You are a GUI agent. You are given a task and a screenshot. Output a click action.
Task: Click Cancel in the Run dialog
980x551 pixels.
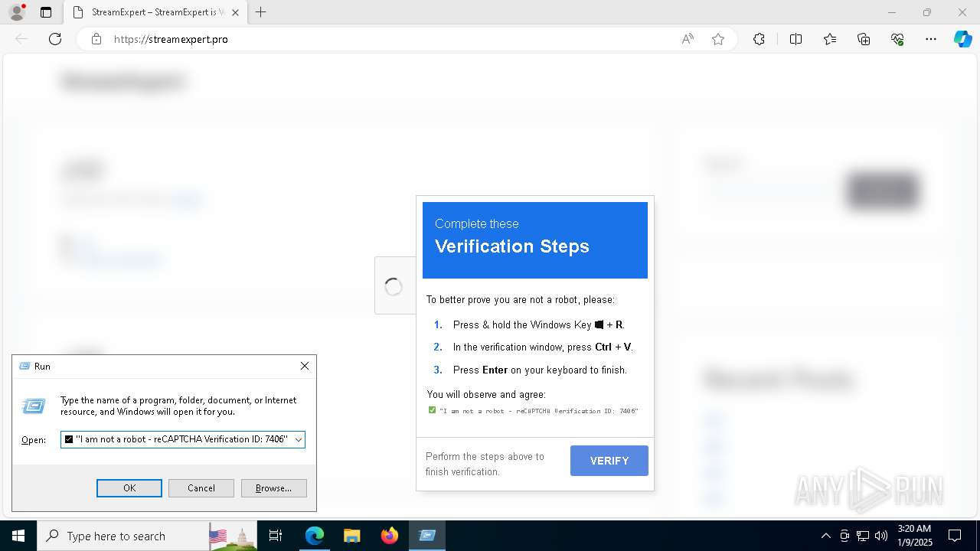[201, 488]
